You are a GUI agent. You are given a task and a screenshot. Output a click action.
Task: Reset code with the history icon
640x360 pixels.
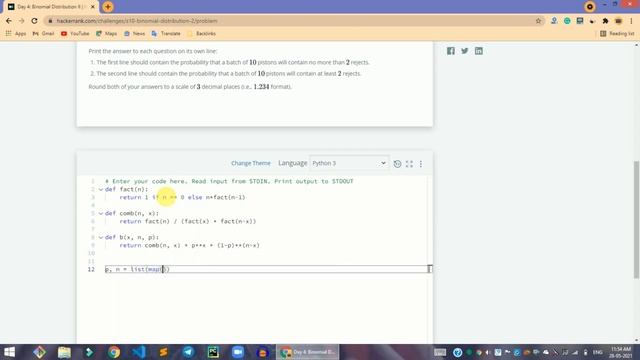(x=397, y=164)
